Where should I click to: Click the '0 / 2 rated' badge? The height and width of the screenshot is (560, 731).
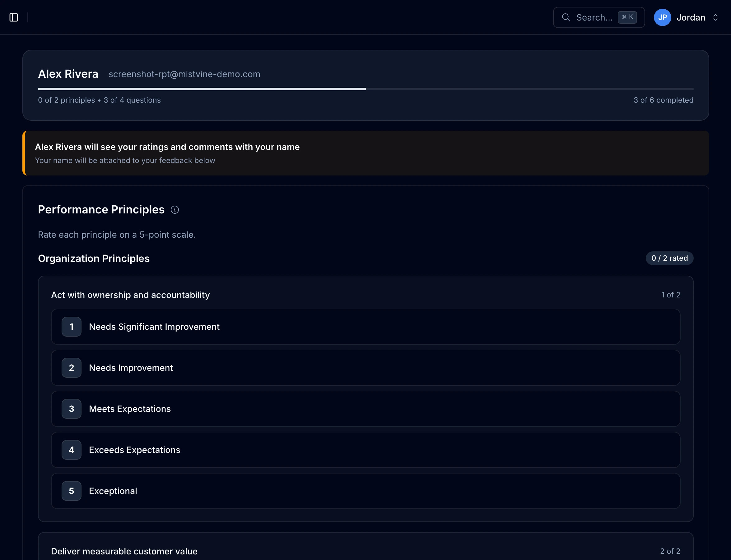point(669,258)
